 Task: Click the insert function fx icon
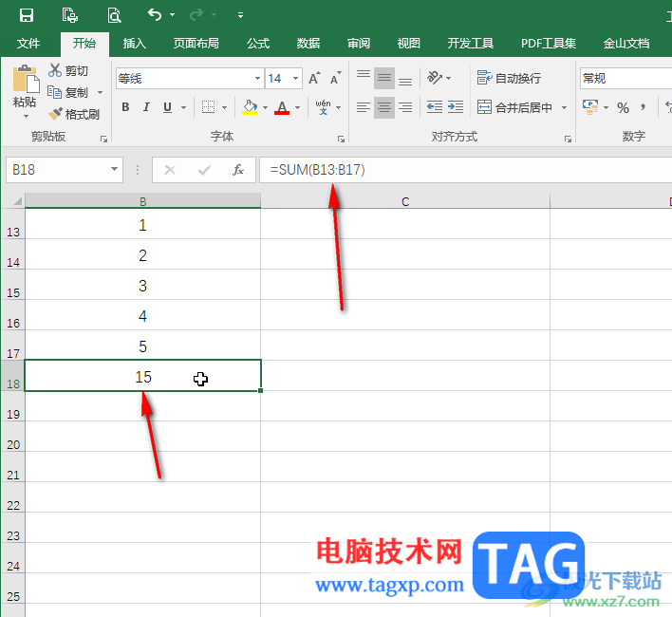pos(238,170)
